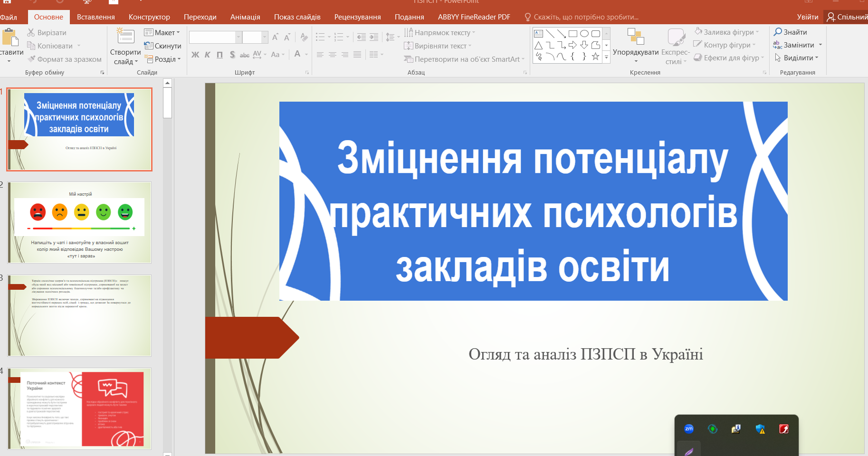Toggle underline (П) formatting

[219, 55]
